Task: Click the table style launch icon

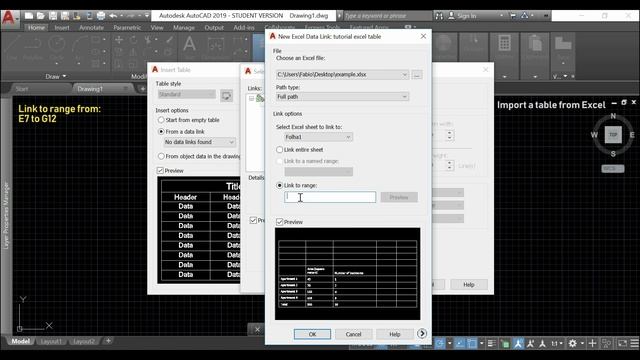Action: point(227,96)
